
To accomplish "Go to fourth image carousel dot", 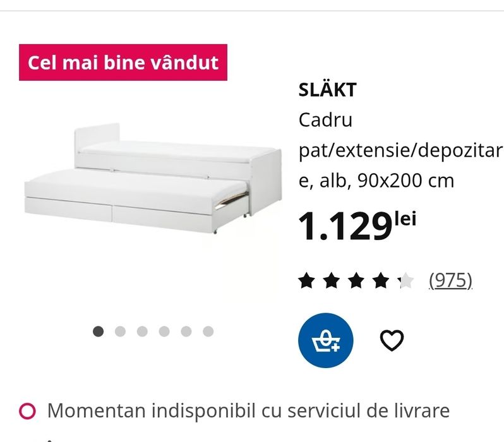I will coord(164,331).
